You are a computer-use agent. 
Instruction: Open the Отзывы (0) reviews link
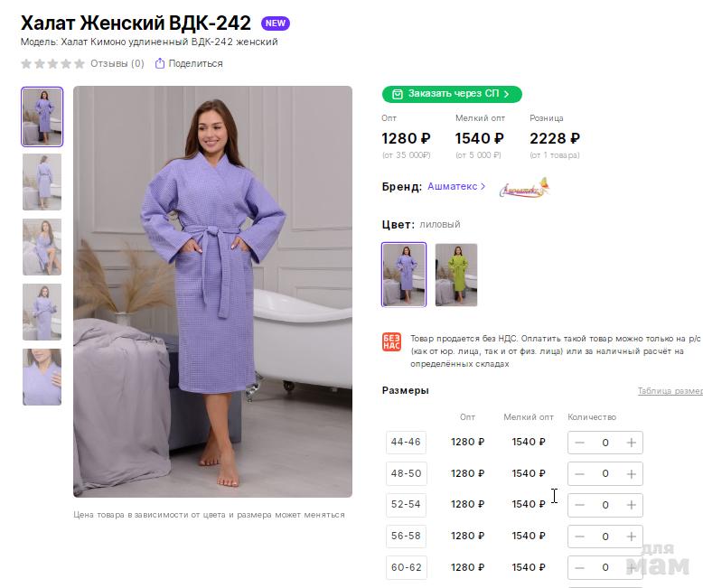[x=117, y=63]
